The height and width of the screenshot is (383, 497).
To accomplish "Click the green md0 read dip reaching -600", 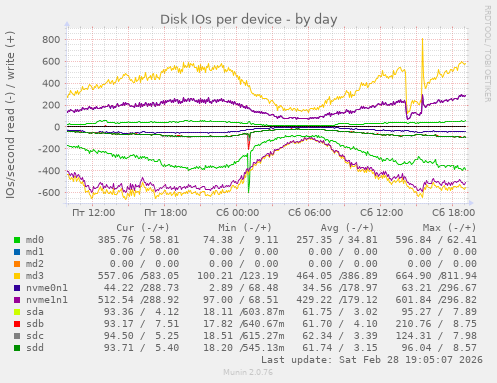I will [248, 191].
